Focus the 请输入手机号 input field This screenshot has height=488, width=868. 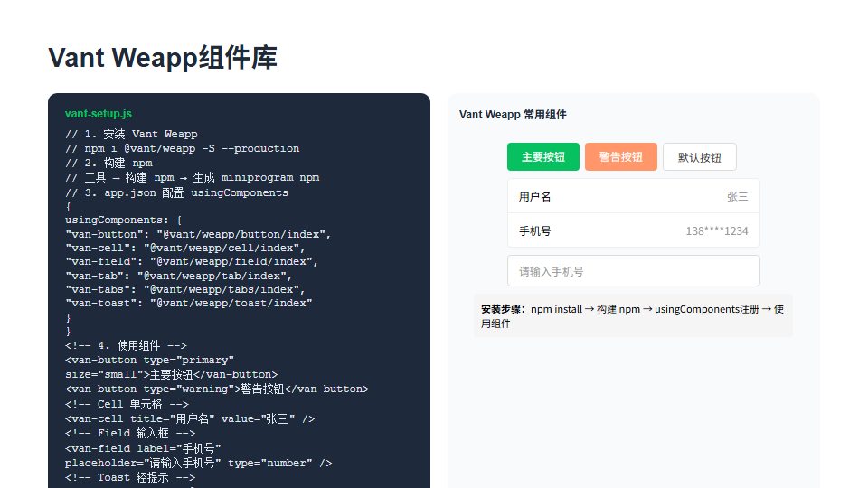[633, 271]
